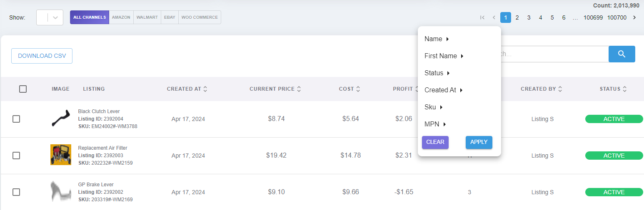The height and width of the screenshot is (210, 644).
Task: Click the Apply filter button
Action: 479,142
